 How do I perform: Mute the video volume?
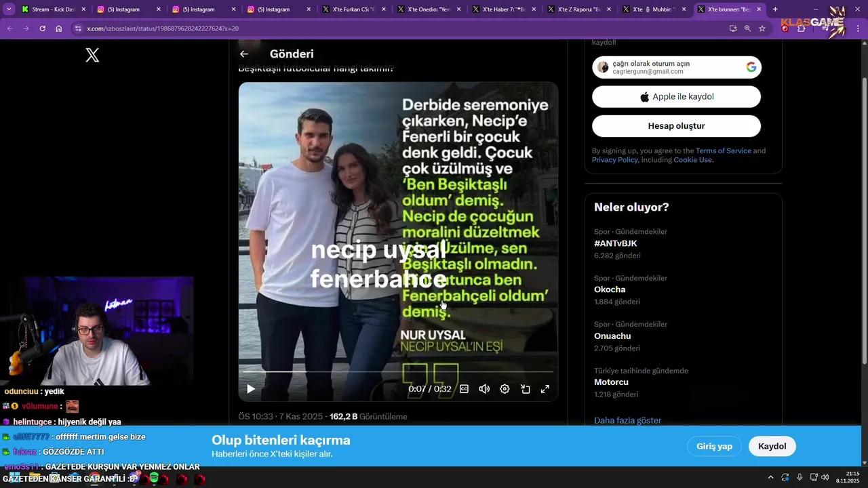[484, 389]
